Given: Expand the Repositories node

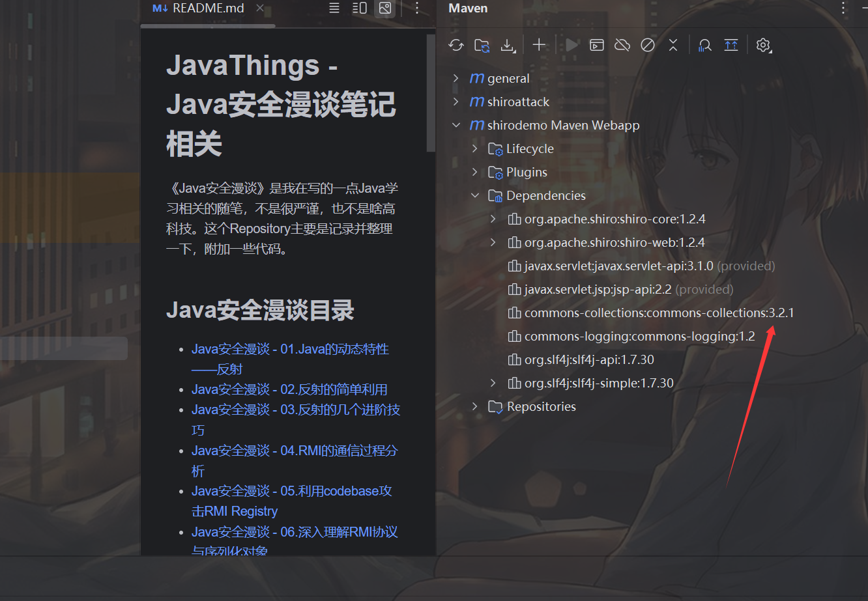Looking at the screenshot, I should tap(475, 406).
